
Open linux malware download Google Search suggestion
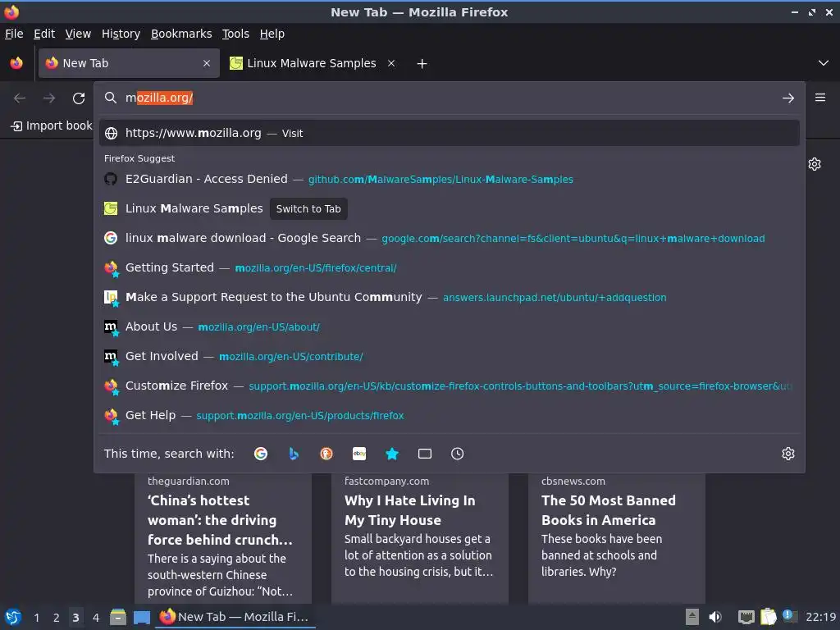(x=449, y=238)
